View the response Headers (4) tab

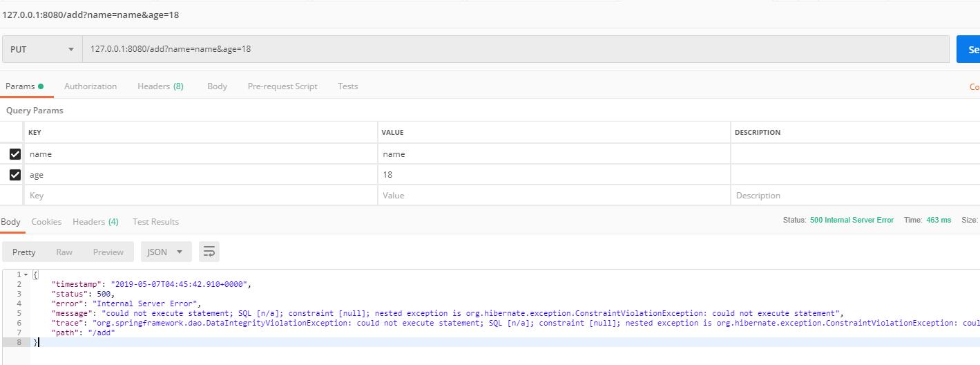95,222
